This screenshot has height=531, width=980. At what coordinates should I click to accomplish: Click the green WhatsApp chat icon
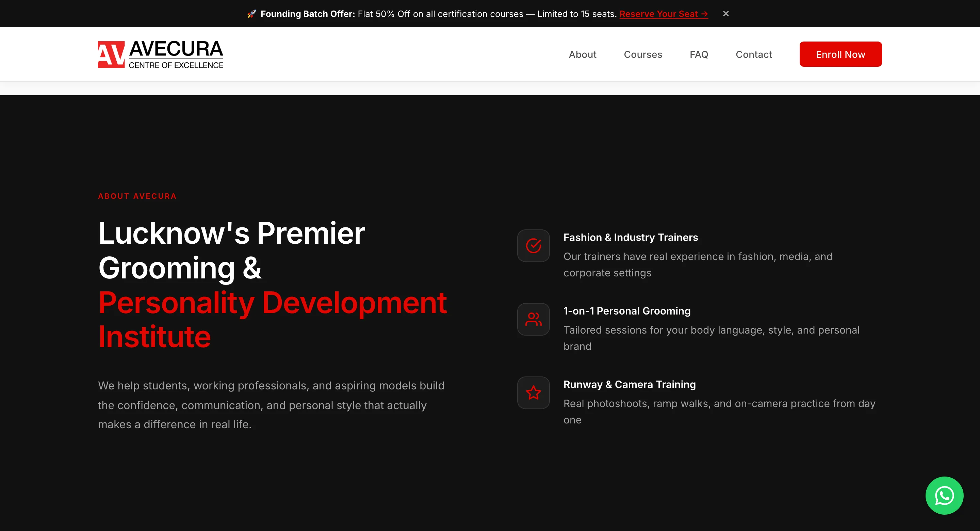tap(944, 495)
